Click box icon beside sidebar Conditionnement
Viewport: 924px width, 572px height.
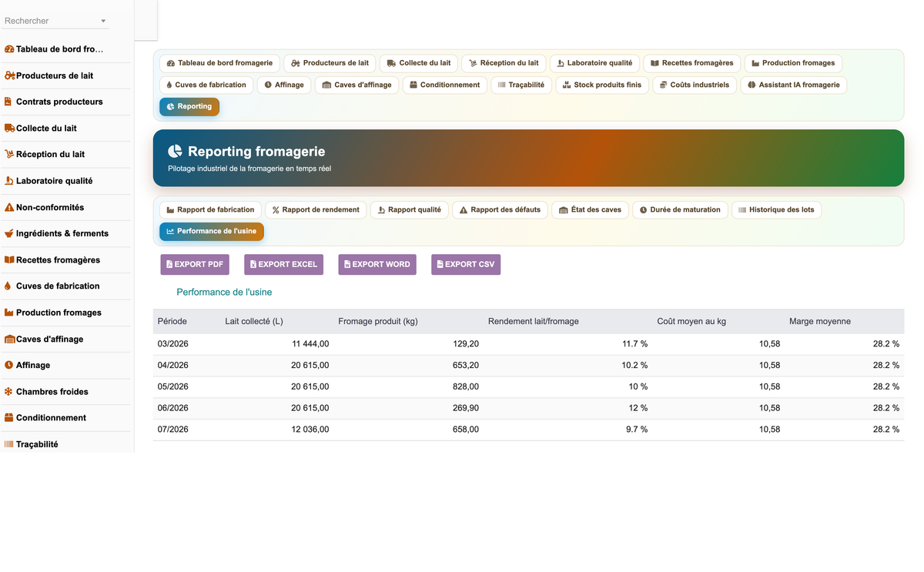coord(9,417)
